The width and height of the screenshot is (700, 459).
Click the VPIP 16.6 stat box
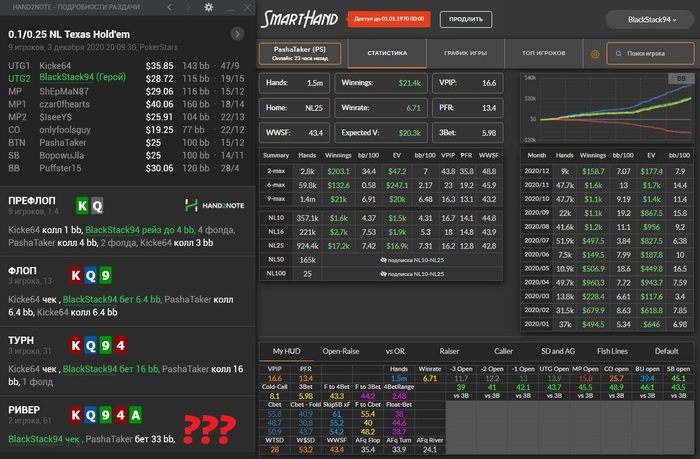click(467, 83)
